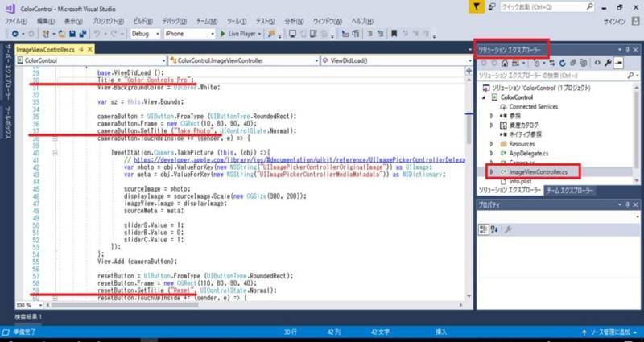Close the ImageViewController.cs tab

(x=90, y=49)
